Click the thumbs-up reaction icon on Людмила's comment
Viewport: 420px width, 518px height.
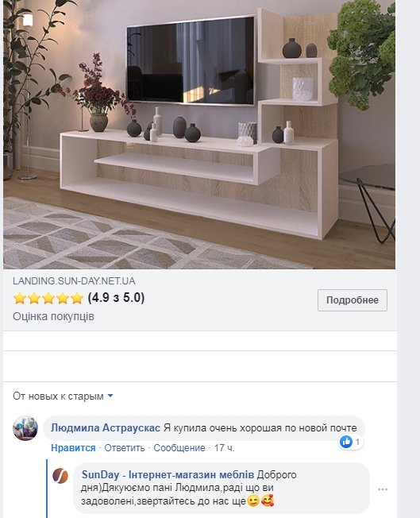(x=346, y=442)
